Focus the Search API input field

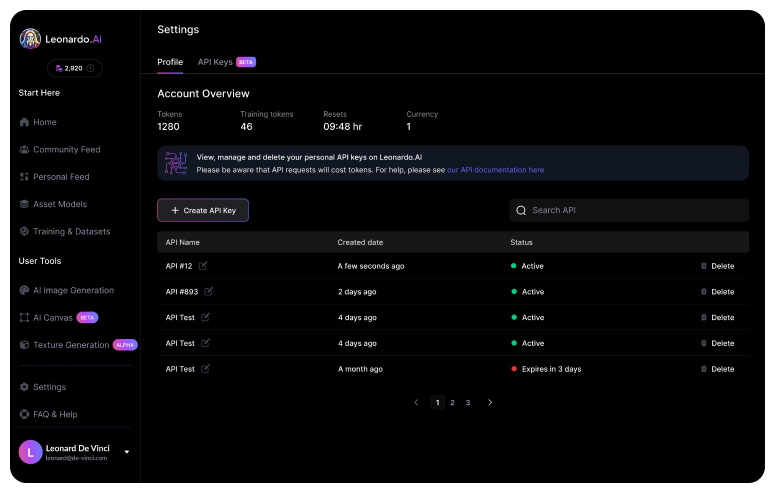(x=629, y=210)
